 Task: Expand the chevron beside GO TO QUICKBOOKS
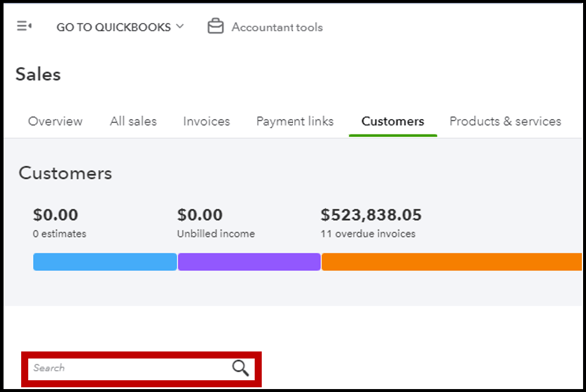click(180, 26)
